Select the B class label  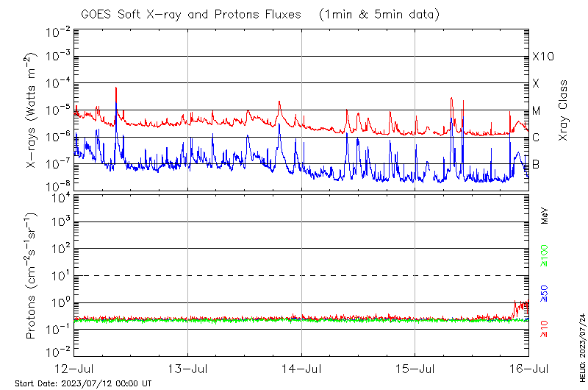pos(536,164)
